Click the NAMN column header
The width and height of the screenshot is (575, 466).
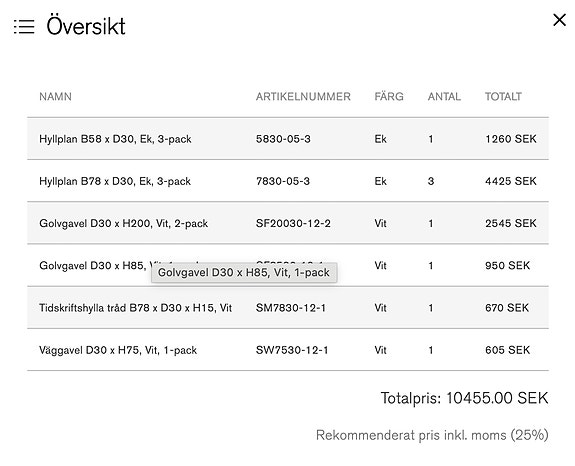tap(55, 96)
